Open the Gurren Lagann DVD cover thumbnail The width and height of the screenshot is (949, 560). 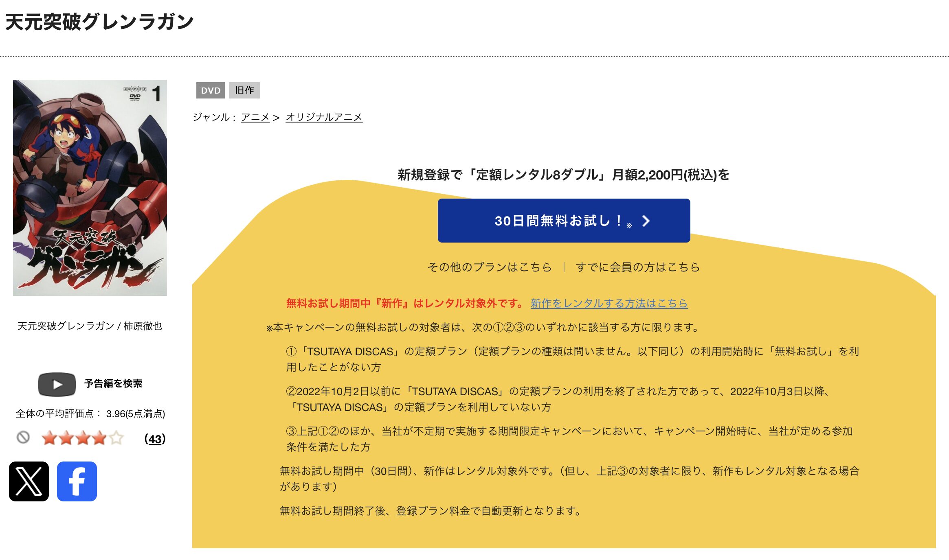[90, 188]
